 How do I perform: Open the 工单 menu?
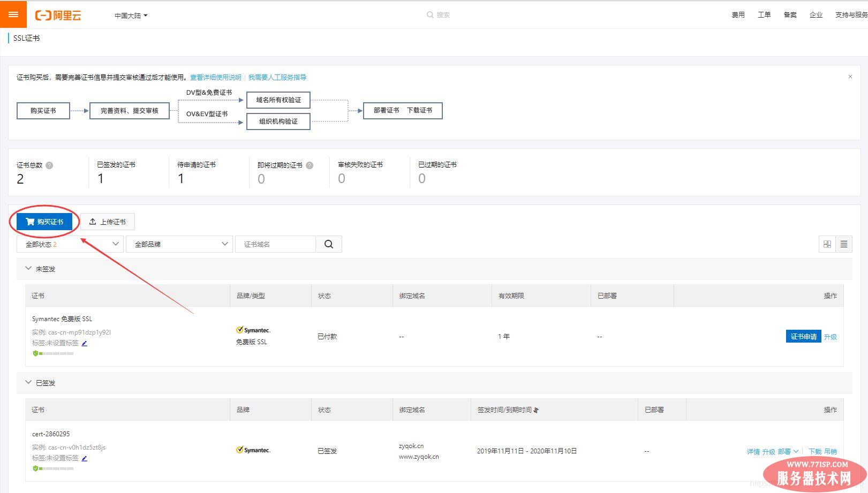point(764,15)
